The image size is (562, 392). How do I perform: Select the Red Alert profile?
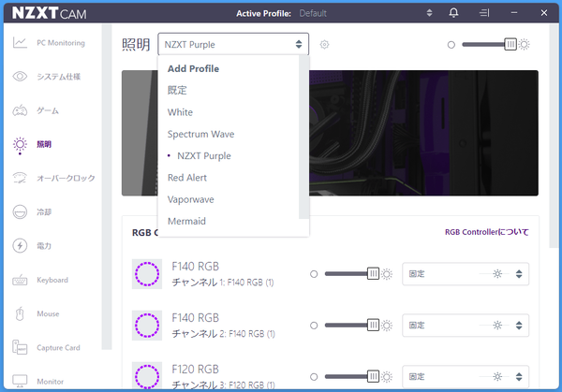click(x=187, y=178)
